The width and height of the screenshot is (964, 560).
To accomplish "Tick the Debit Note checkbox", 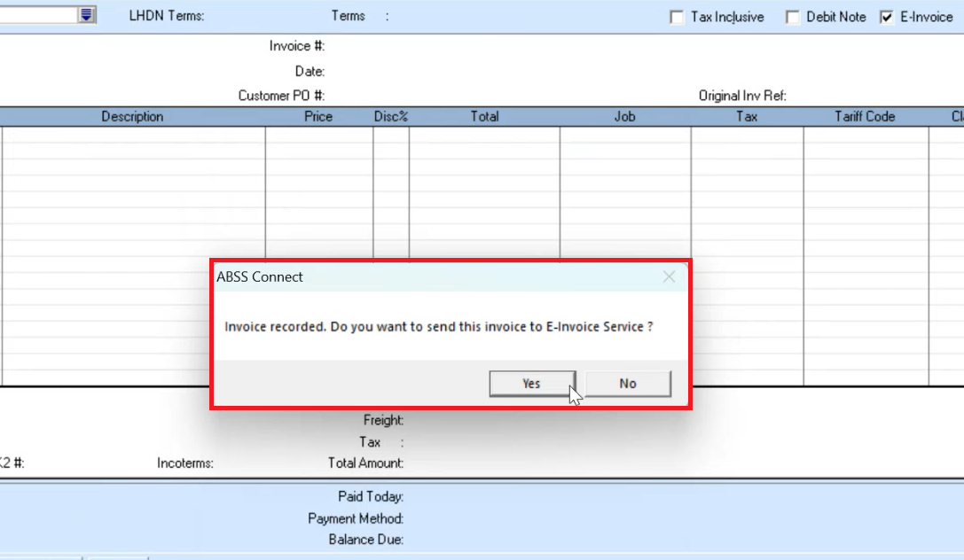I will coord(792,17).
